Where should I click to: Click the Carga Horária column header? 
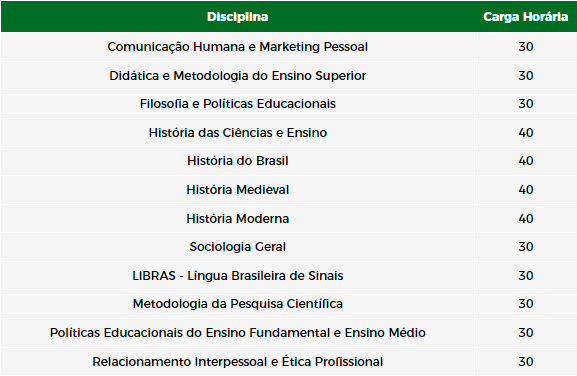(525, 17)
